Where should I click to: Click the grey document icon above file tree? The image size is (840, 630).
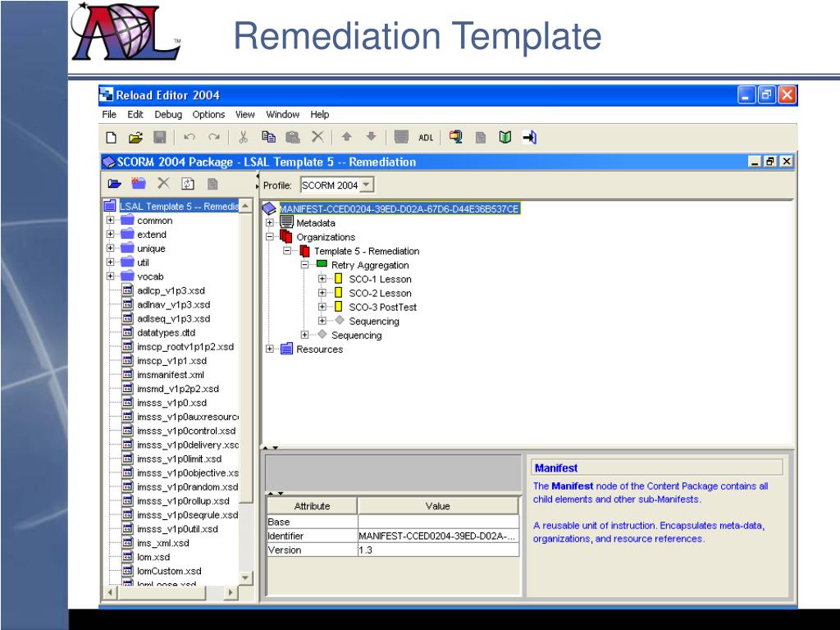tap(212, 184)
